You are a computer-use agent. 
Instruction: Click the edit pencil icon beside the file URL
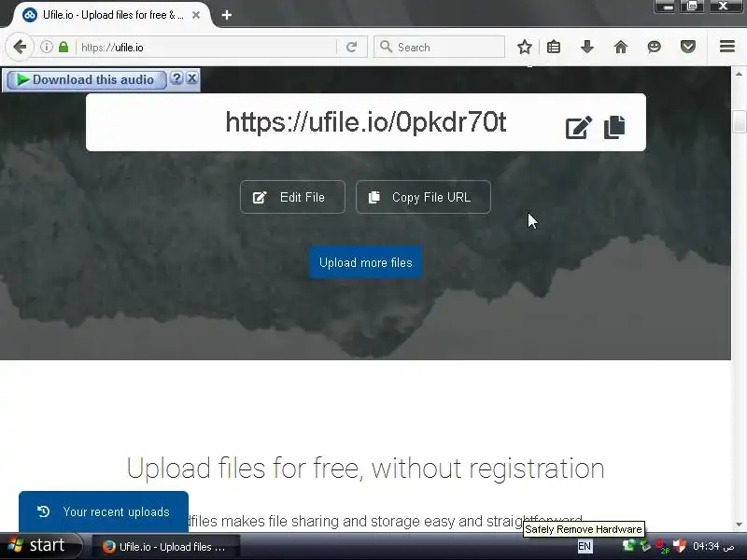tap(578, 127)
